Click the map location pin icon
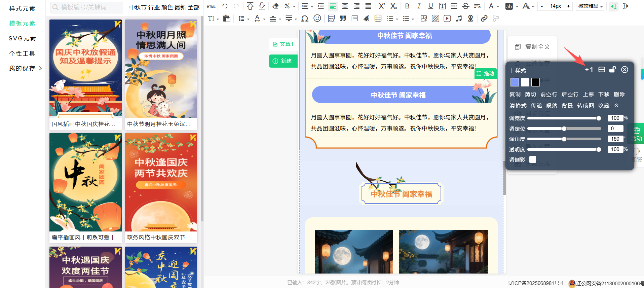The width and height of the screenshot is (644, 288). (470, 19)
